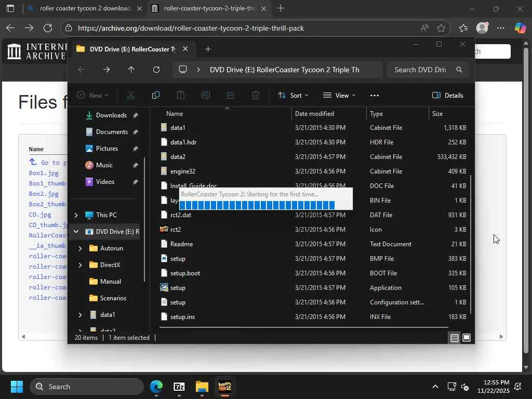Click the Rename icon in Explorer toolbar
This screenshot has width=532, height=399.
(x=206, y=96)
